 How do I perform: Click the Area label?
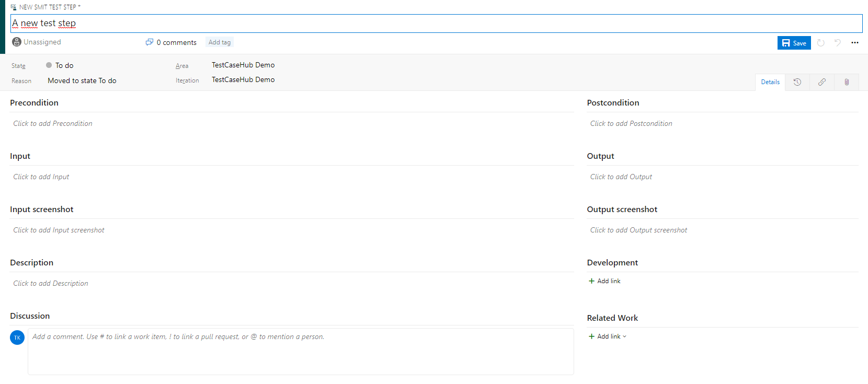pyautogui.click(x=182, y=66)
